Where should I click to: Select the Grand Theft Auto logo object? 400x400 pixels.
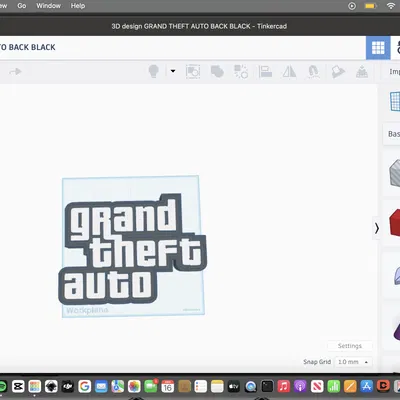132,250
